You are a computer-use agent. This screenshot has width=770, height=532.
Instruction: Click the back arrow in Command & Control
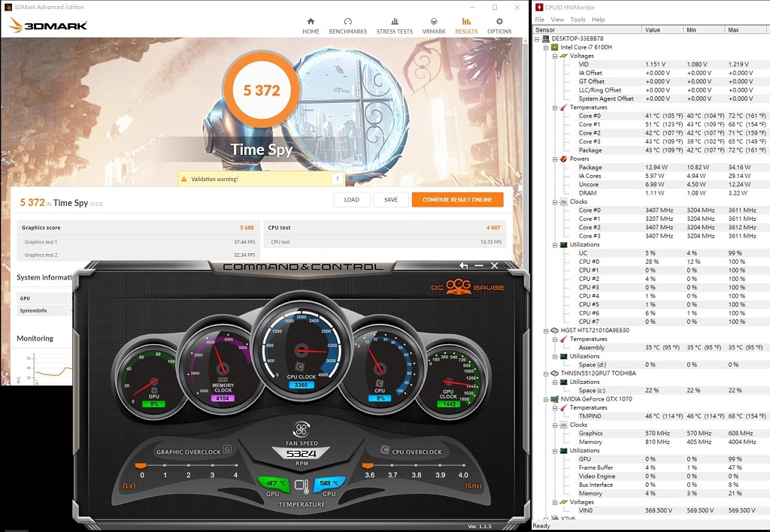463,265
